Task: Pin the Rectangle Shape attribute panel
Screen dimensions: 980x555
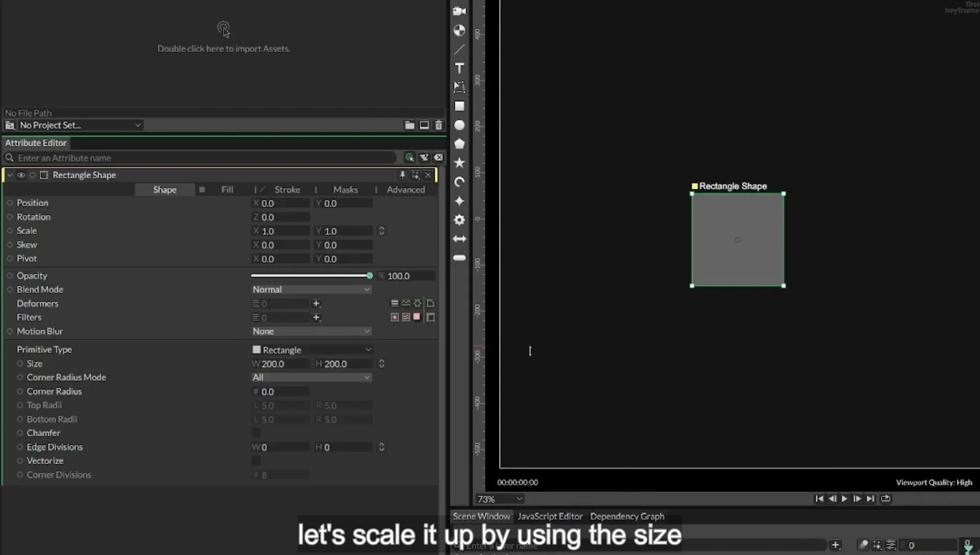Action: coord(402,175)
